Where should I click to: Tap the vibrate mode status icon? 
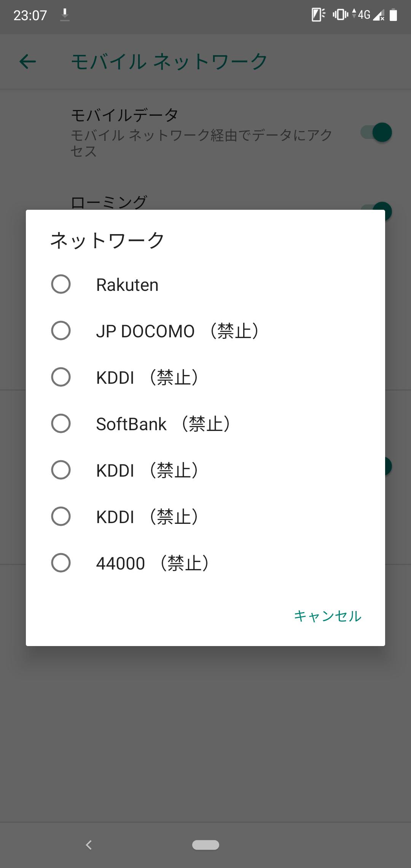pos(340,15)
